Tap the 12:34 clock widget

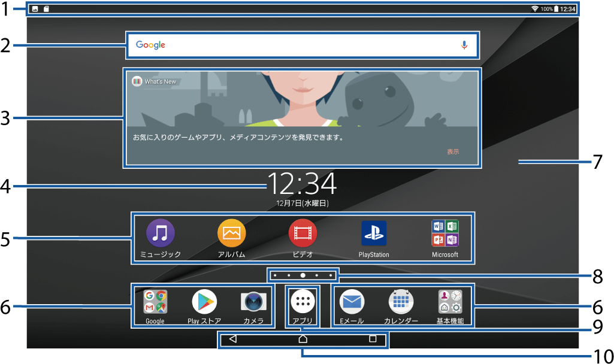tap(302, 184)
